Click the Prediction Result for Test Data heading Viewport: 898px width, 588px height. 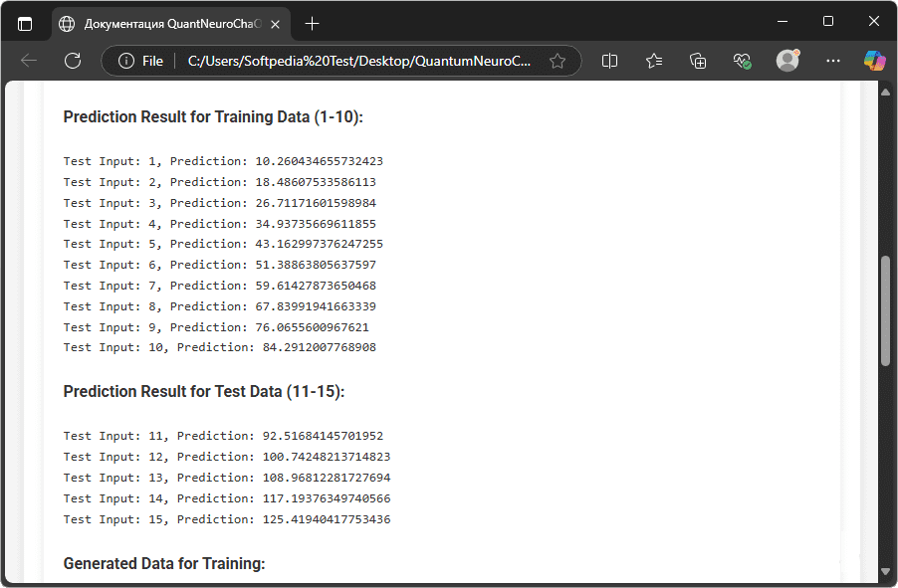click(x=203, y=391)
